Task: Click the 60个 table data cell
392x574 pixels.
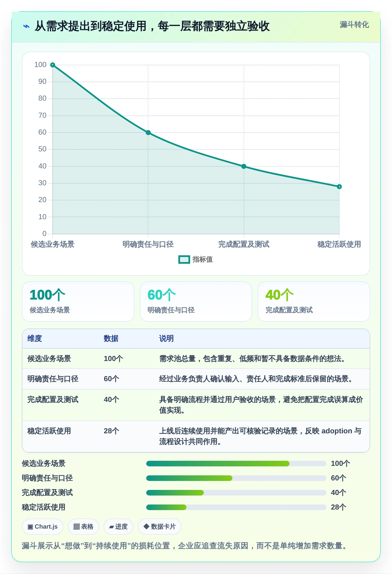Action: [x=111, y=379]
